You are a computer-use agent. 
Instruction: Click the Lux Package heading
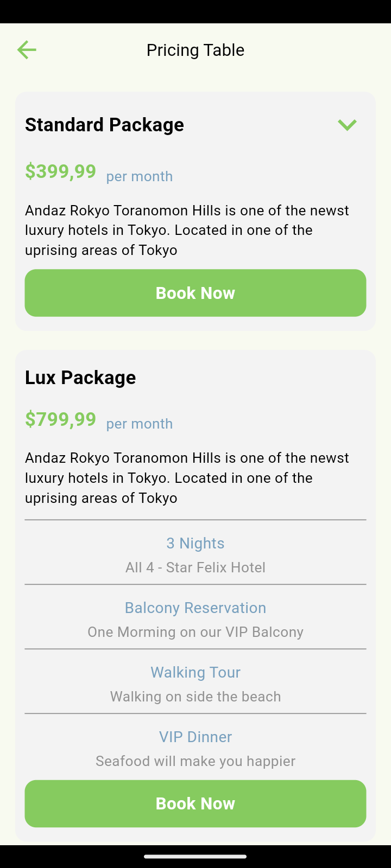click(x=80, y=377)
